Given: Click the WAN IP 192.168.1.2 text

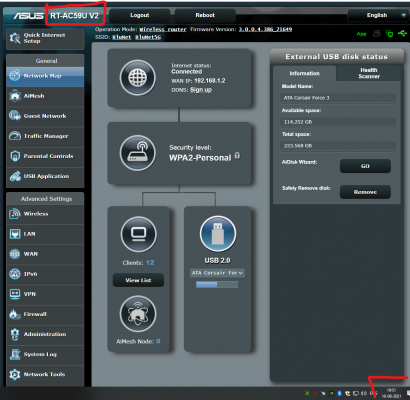Looking at the screenshot, I should pyautogui.click(x=210, y=81).
